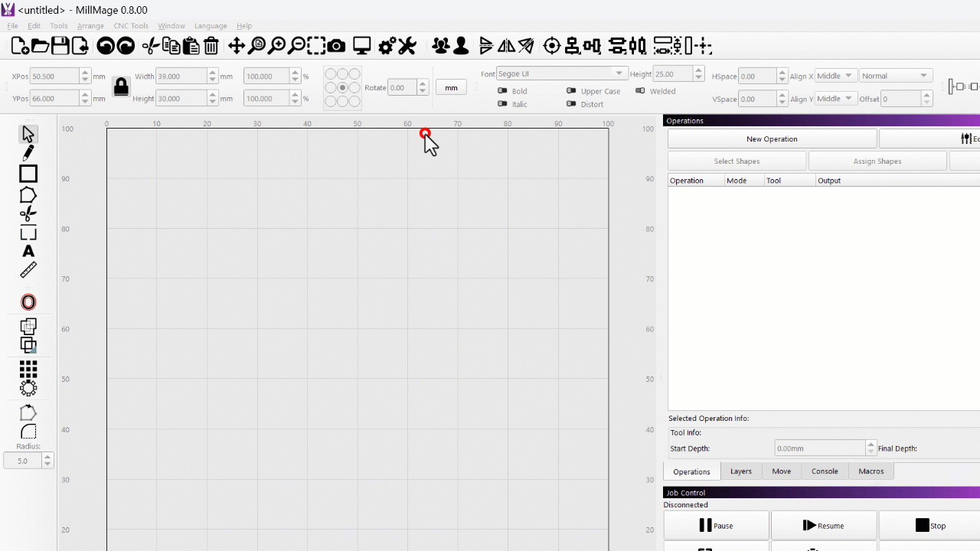Image resolution: width=980 pixels, height=551 pixels.
Task: Toggle the Welded text option
Action: (641, 91)
